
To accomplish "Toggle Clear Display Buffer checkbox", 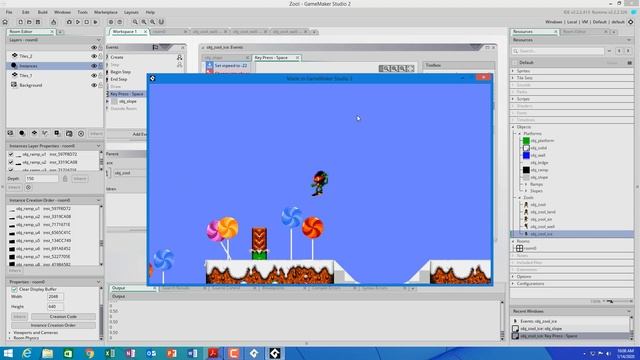I will [x=14, y=289].
